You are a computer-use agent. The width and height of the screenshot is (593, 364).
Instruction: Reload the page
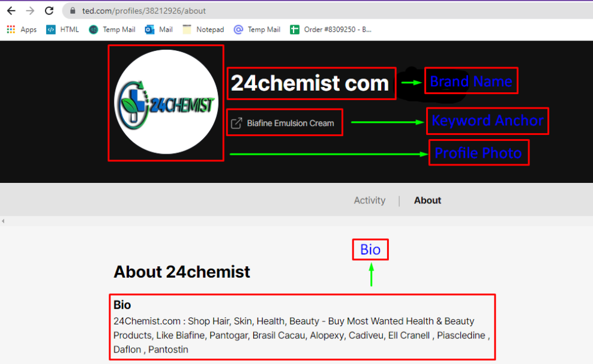point(49,10)
